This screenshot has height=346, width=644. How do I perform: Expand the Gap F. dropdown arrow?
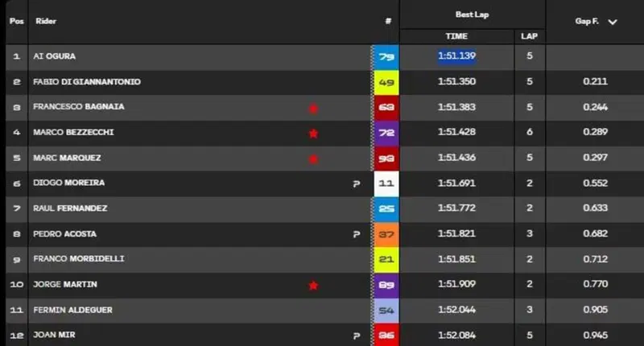click(x=613, y=23)
